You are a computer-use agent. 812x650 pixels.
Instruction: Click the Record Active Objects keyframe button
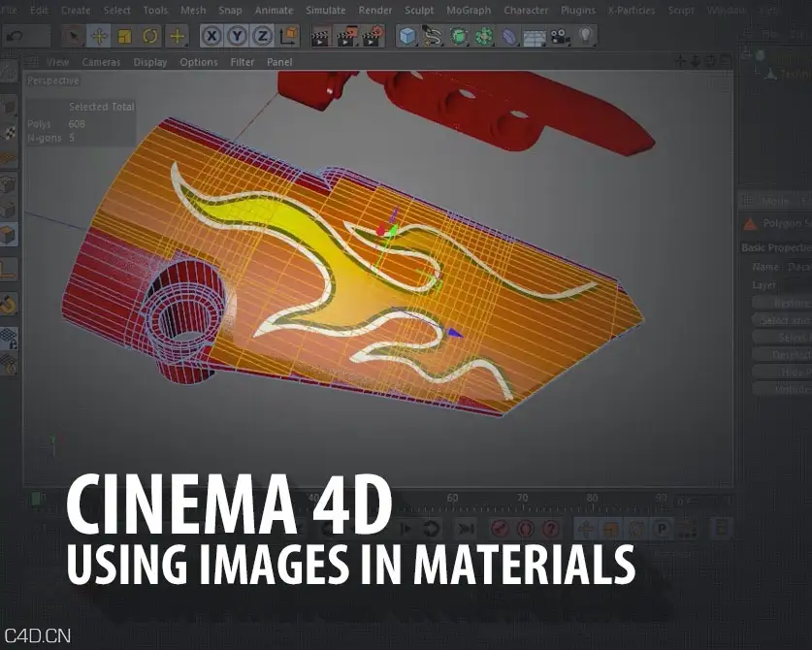point(501,529)
